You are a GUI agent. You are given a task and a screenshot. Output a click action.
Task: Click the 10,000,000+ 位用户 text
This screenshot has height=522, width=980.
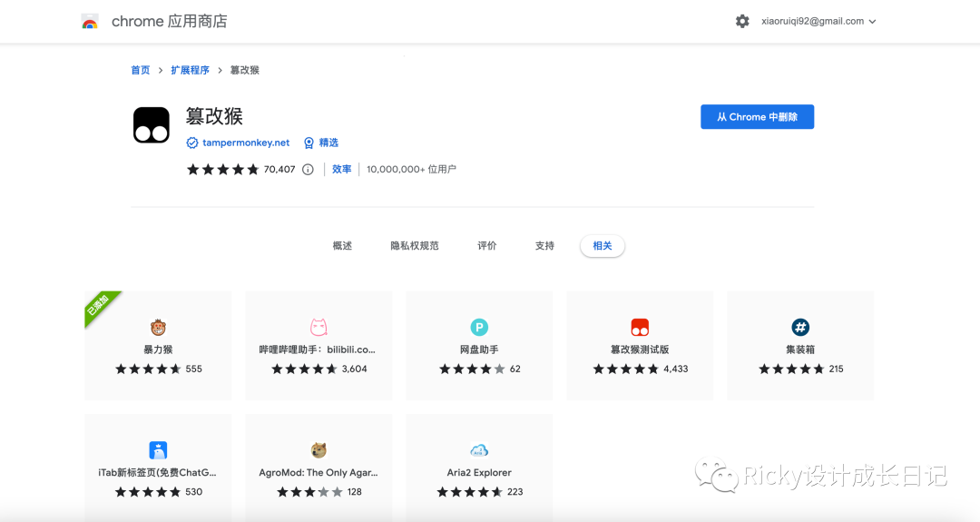(411, 170)
